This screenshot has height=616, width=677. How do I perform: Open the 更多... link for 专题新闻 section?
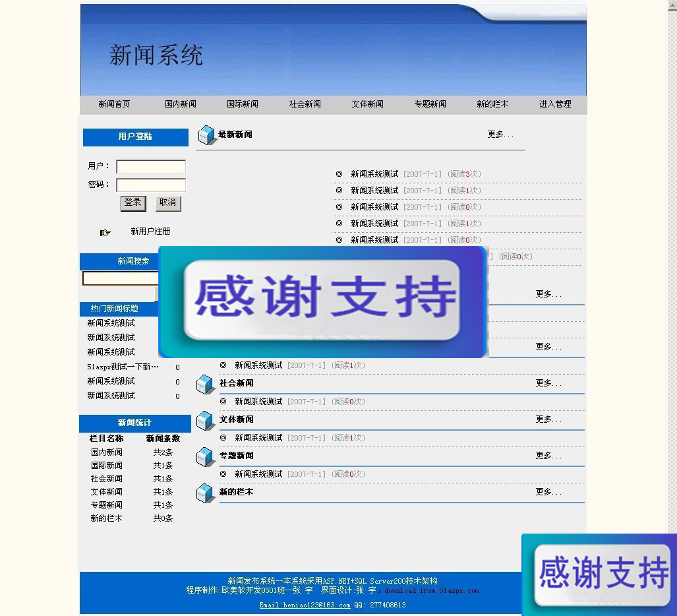(548, 456)
